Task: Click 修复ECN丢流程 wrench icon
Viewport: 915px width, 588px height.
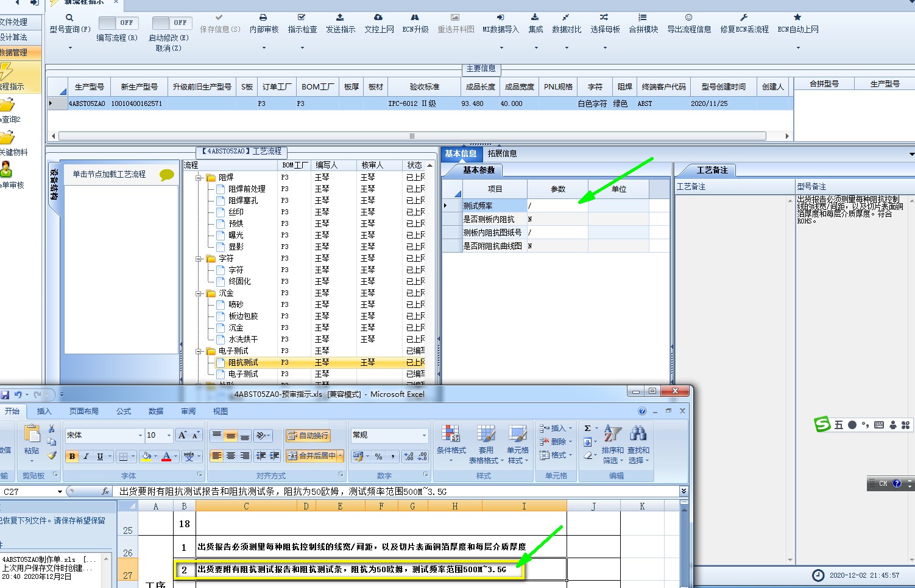Action: click(744, 18)
